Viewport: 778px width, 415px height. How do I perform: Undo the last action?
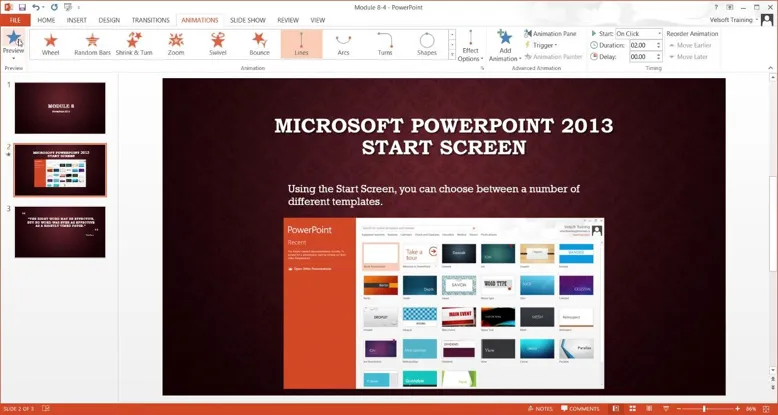(x=36, y=7)
